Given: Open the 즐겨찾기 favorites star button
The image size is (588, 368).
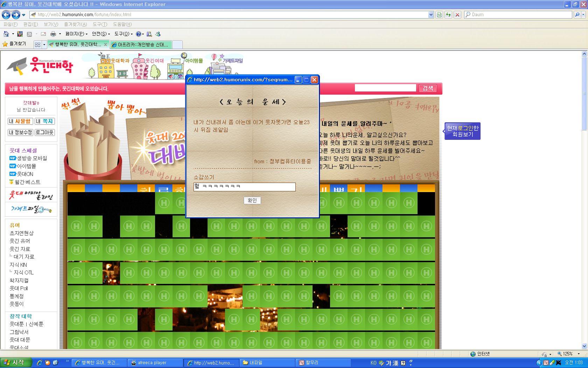Looking at the screenshot, I should (14, 44).
